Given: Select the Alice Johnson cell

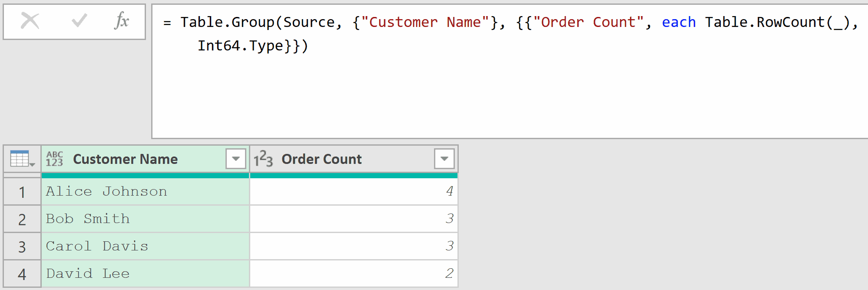Looking at the screenshot, I should (146, 191).
